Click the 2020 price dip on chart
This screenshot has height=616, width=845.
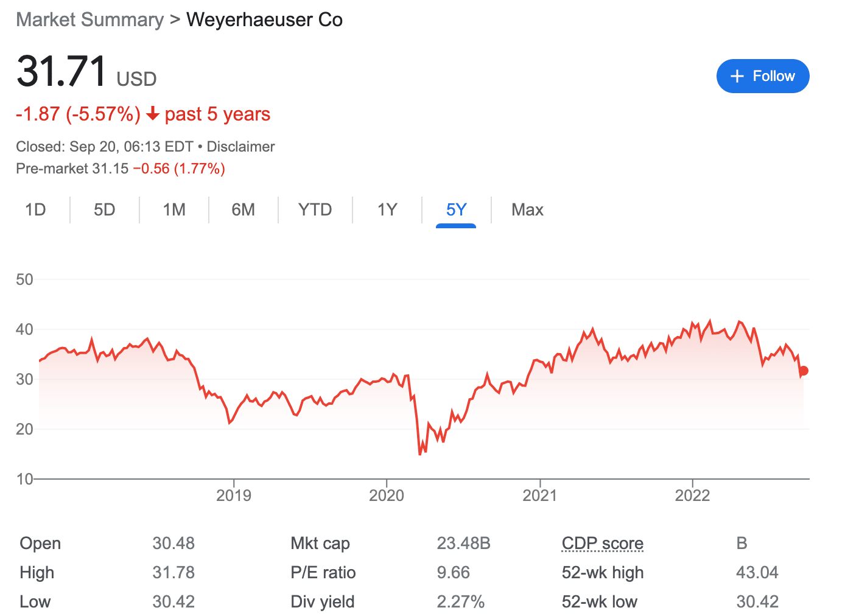click(420, 453)
